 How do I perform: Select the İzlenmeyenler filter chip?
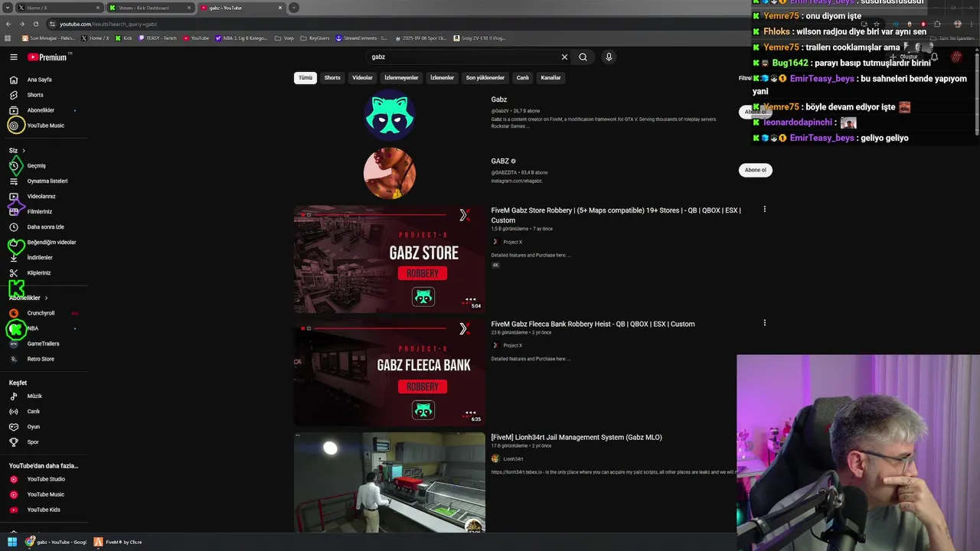401,78
